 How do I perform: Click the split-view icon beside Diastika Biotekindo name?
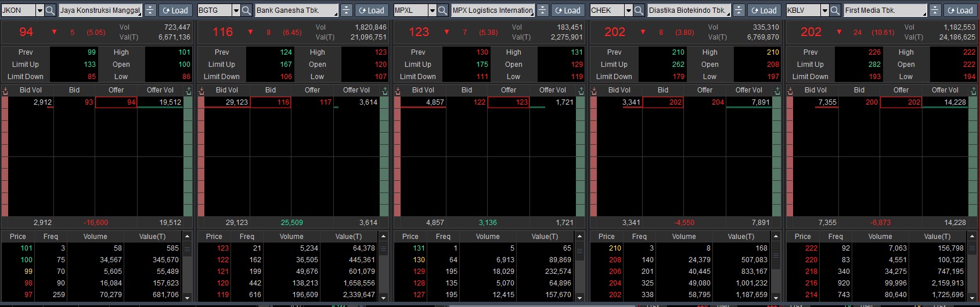pyautogui.click(x=738, y=10)
